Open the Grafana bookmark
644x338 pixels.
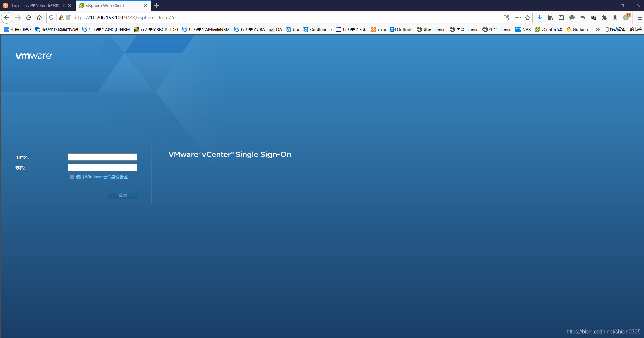tap(577, 29)
